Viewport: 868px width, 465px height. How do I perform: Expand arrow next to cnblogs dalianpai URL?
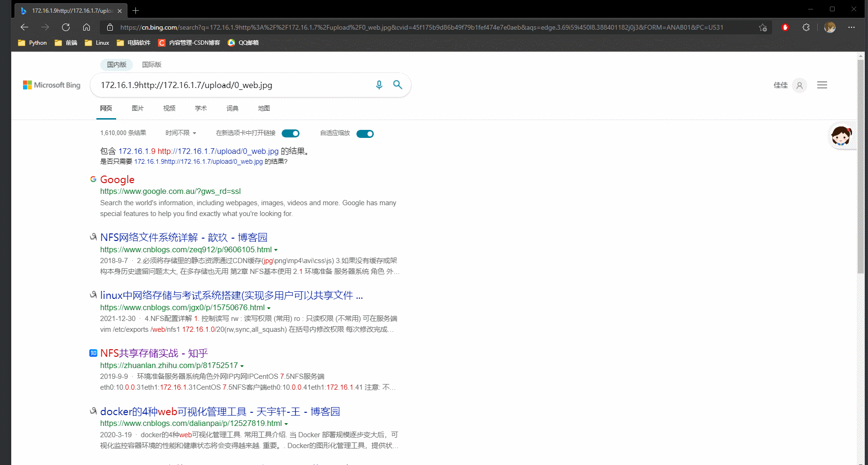pyautogui.click(x=286, y=424)
